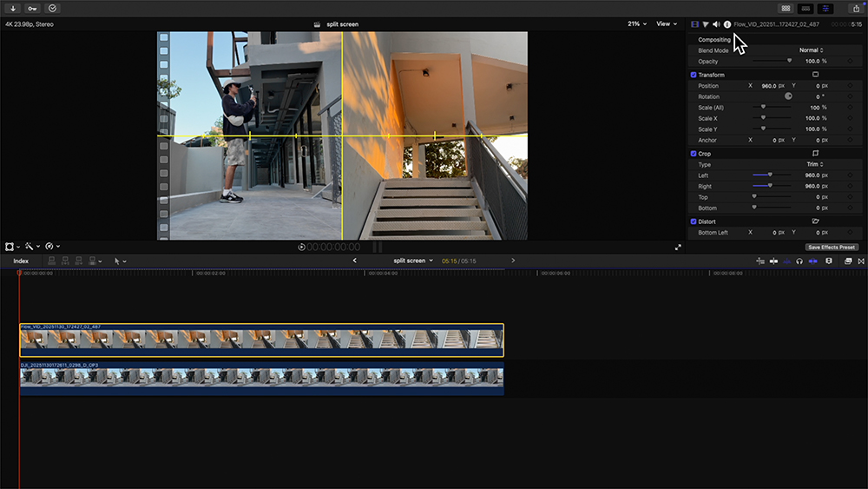This screenshot has height=489, width=868.
Task: Open the crop Type Trim dropdown
Action: 814,164
